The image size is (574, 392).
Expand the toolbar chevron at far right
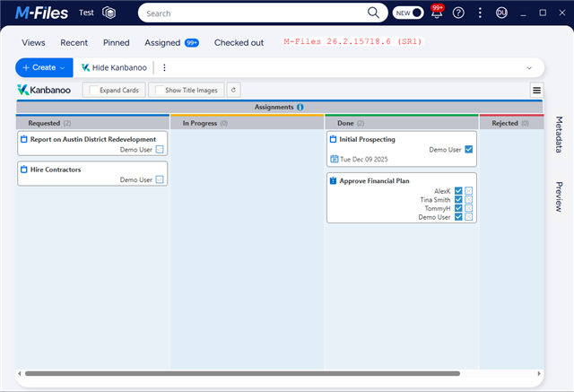tap(529, 67)
